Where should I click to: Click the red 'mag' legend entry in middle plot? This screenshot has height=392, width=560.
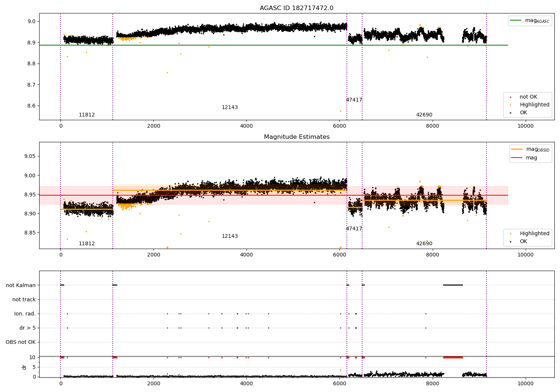point(525,158)
